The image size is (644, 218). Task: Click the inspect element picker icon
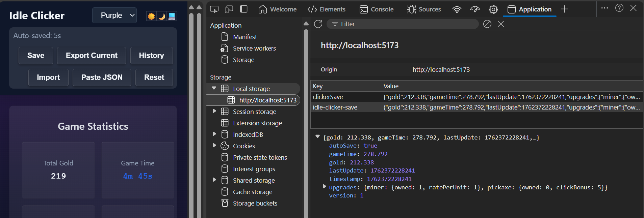tap(214, 9)
